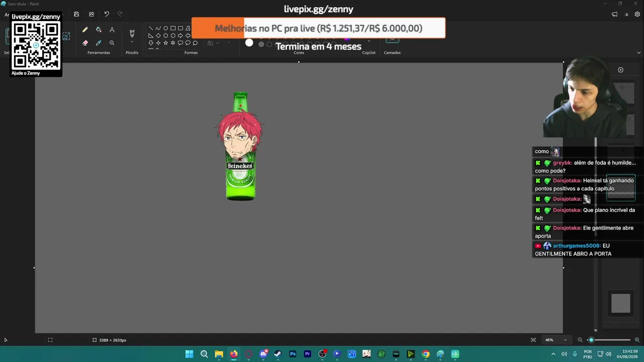Image resolution: width=644 pixels, height=362 pixels.
Task: Click the Heineken bottle image on canvas
Action: pyautogui.click(x=240, y=146)
